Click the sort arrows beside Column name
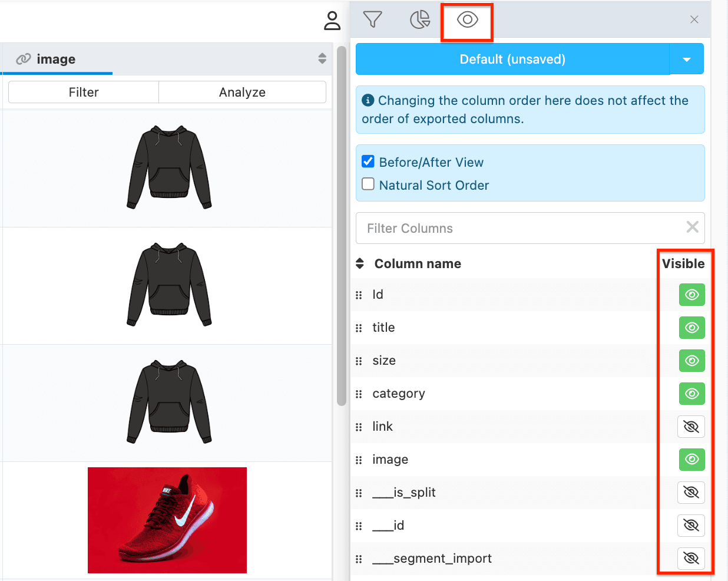This screenshot has width=728, height=581. [x=360, y=263]
